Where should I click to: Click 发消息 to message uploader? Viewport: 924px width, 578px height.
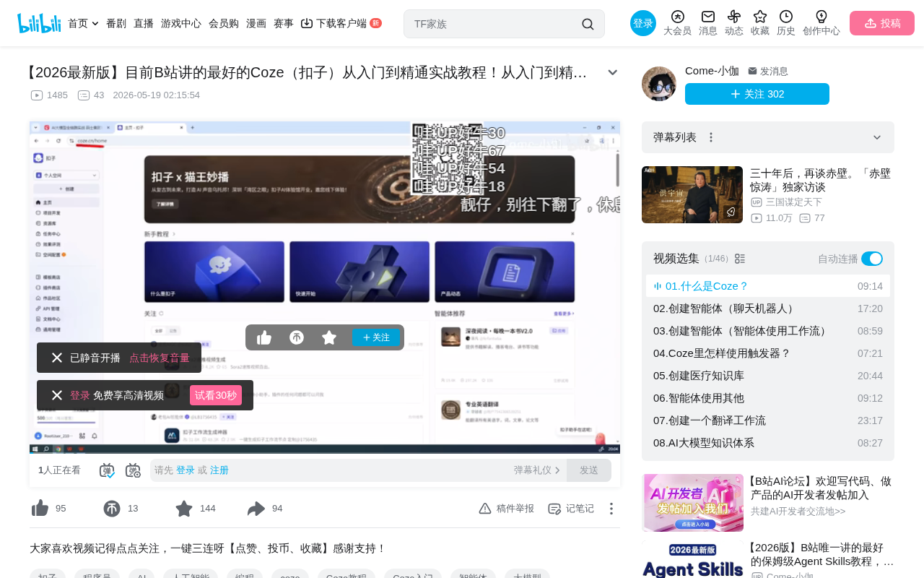click(x=768, y=72)
